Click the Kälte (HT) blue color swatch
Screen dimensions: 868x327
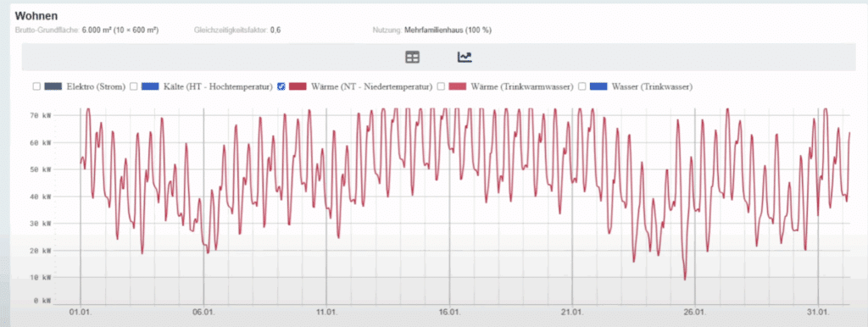coord(150,86)
